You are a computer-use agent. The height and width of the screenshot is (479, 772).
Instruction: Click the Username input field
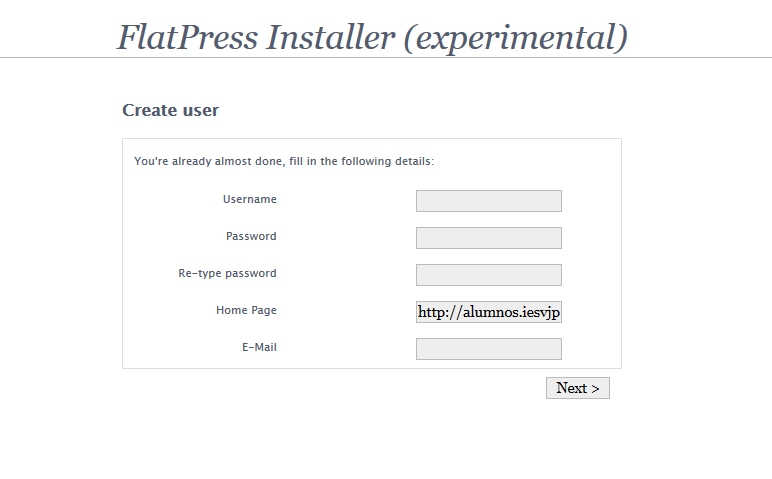pos(488,201)
